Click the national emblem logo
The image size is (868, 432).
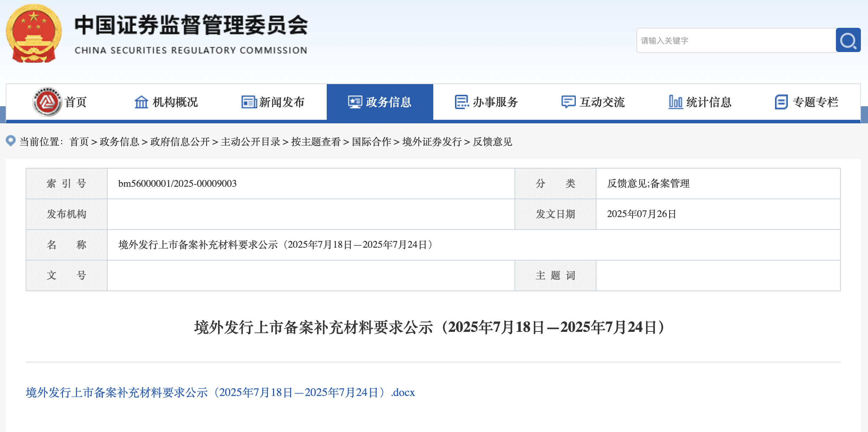(34, 34)
